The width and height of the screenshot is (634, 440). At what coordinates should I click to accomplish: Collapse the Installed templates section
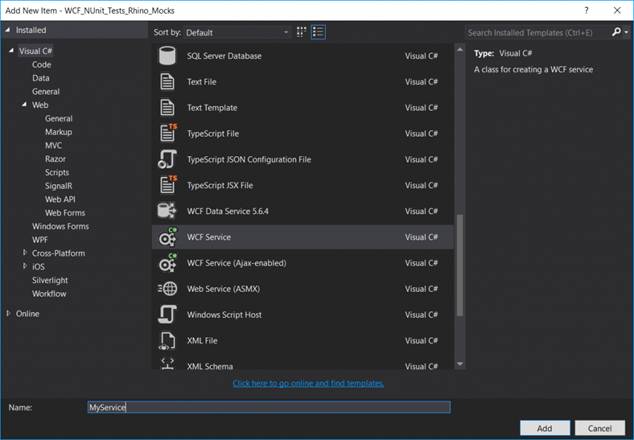pyautogui.click(x=8, y=30)
